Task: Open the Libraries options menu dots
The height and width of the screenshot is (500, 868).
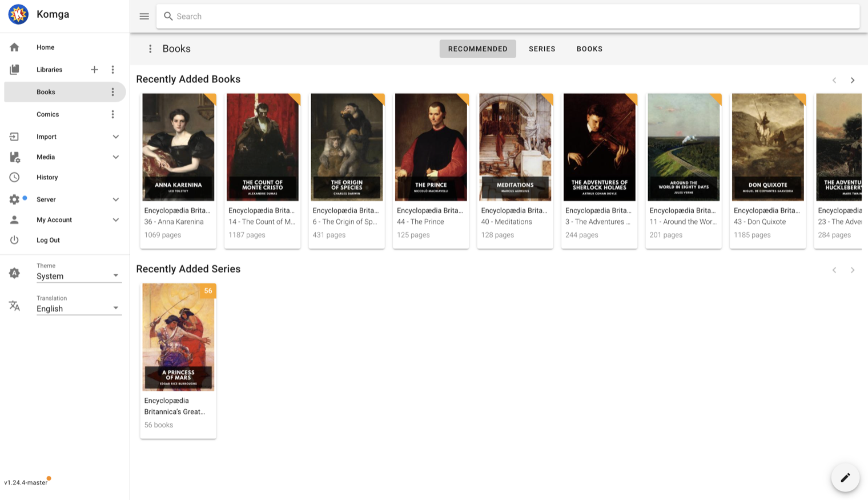Action: point(112,70)
